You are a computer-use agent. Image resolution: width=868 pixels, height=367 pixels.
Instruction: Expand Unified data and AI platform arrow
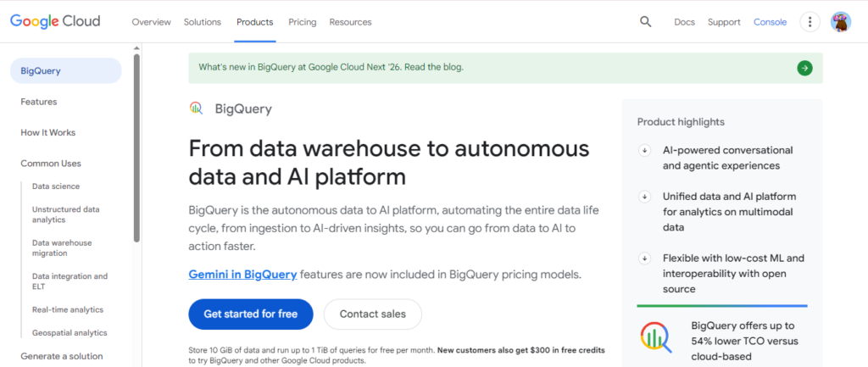(644, 197)
